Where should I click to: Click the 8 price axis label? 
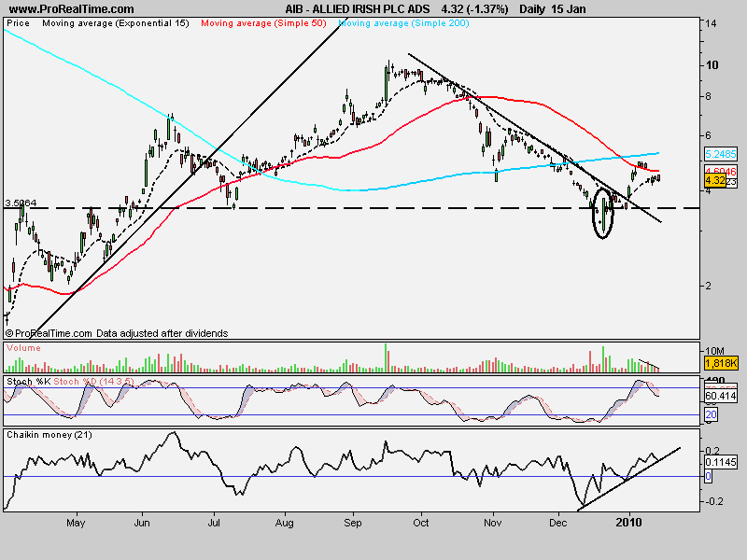[x=709, y=97]
